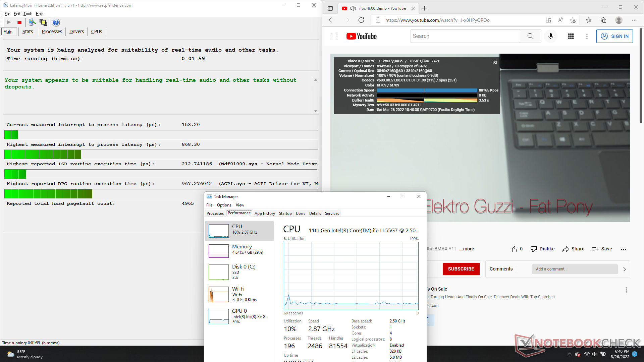This screenshot has width=644, height=362.
Task: Open the LatencyMon help question icon
Action: [x=56, y=22]
